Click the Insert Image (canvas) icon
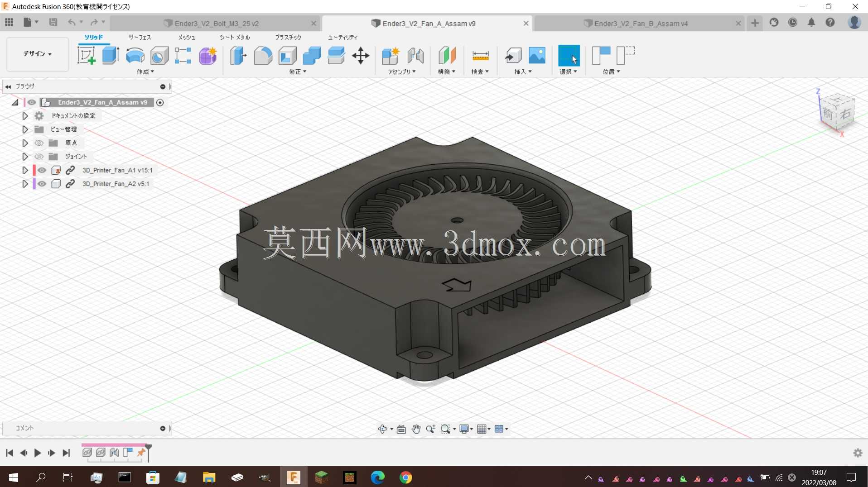Viewport: 868px width, 487px height. [537, 56]
